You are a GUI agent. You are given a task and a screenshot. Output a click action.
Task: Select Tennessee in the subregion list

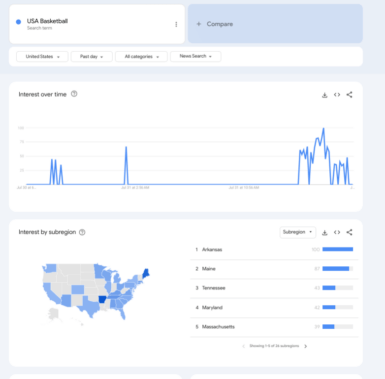pos(274,288)
